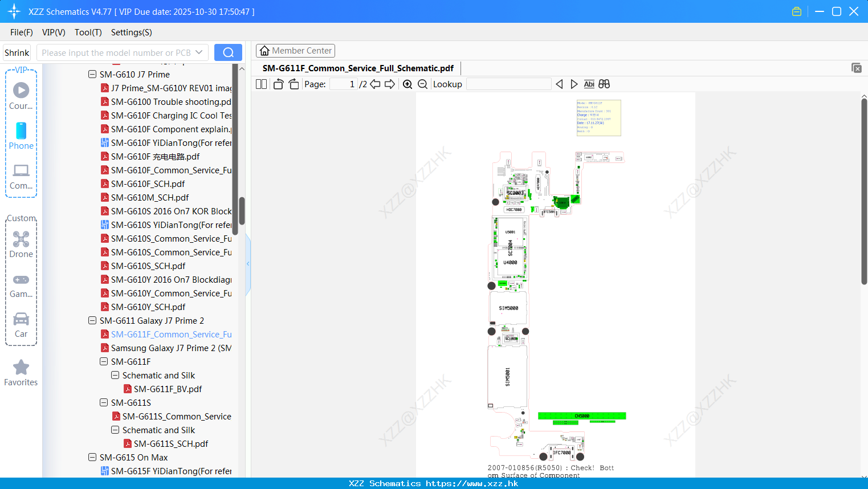
Task: Open SM-G610F Charging IC Cool Test file
Action: (166, 115)
